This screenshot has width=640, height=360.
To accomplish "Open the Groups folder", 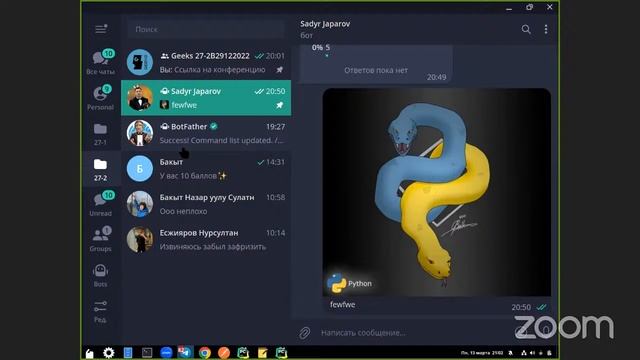I will (x=100, y=239).
